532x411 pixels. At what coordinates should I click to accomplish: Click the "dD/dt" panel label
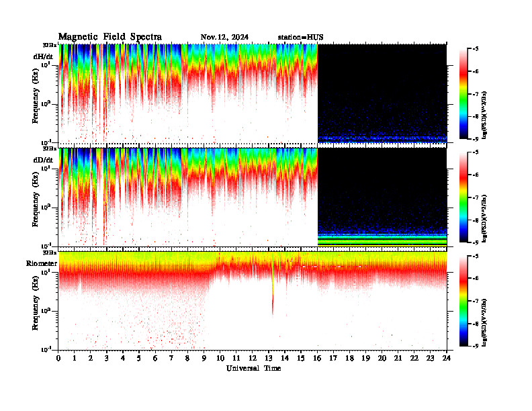tap(43, 160)
